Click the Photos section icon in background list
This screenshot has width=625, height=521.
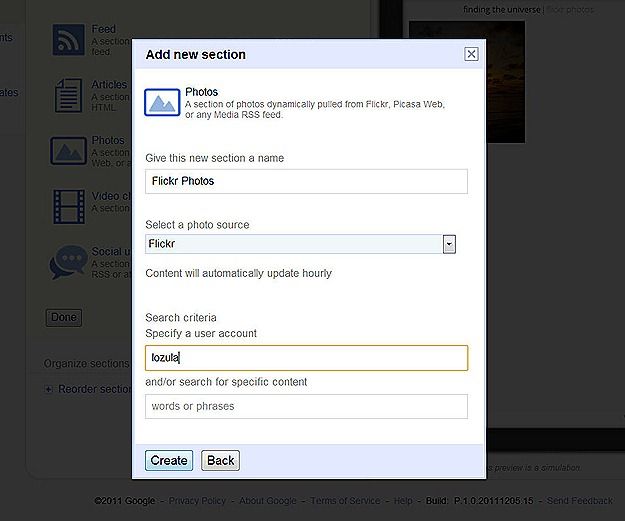pyautogui.click(x=69, y=151)
